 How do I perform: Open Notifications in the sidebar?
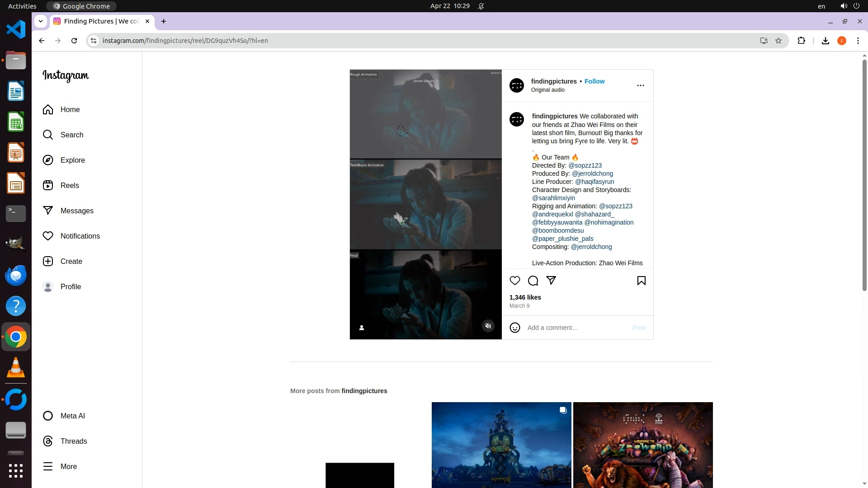coord(80,236)
